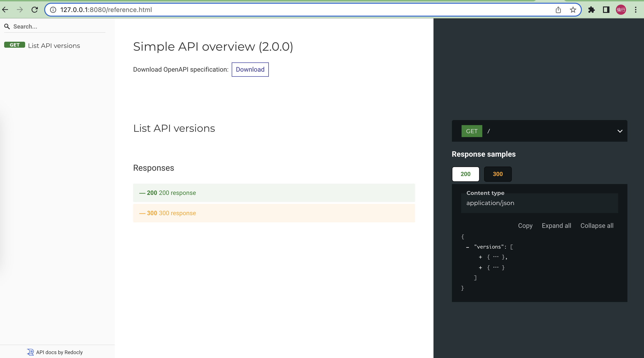644x358 pixels.
Task: Click the site info icon in address bar
Action: click(x=53, y=10)
